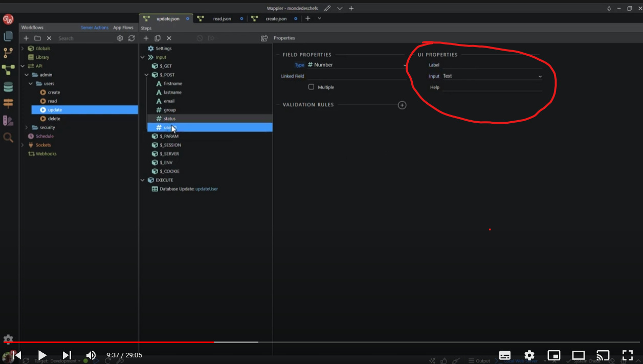Screen dimensions: 643x364
Task: Select the delete action
Action: 54,119
